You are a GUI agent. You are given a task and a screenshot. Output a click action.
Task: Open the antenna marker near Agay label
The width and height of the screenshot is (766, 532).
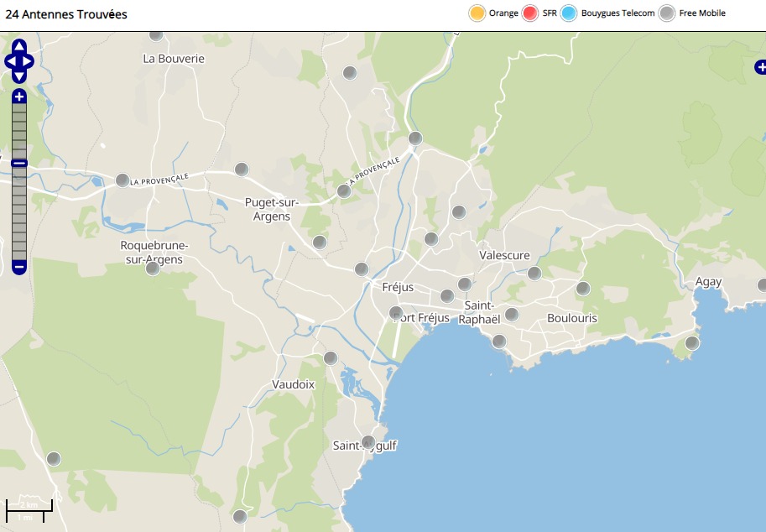762,285
